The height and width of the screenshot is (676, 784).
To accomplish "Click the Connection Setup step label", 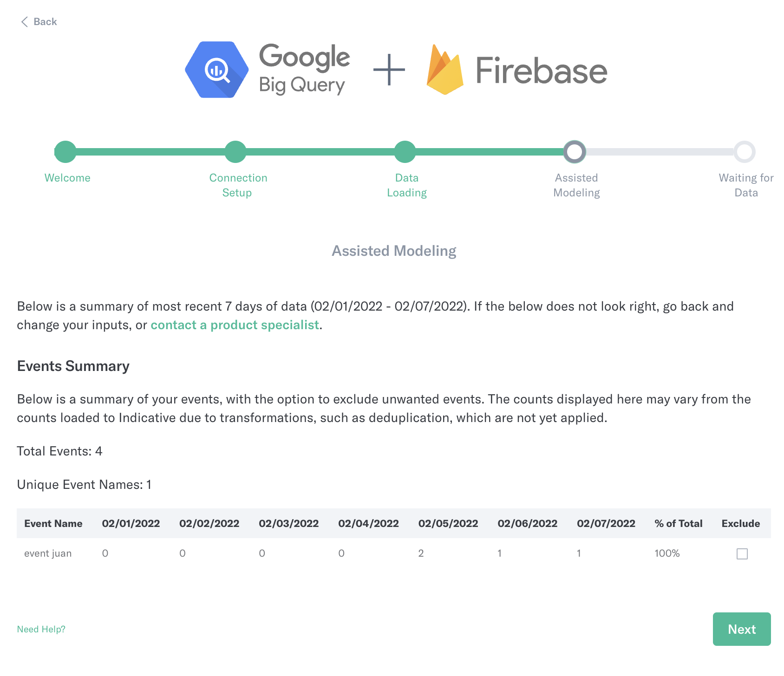I will click(238, 185).
